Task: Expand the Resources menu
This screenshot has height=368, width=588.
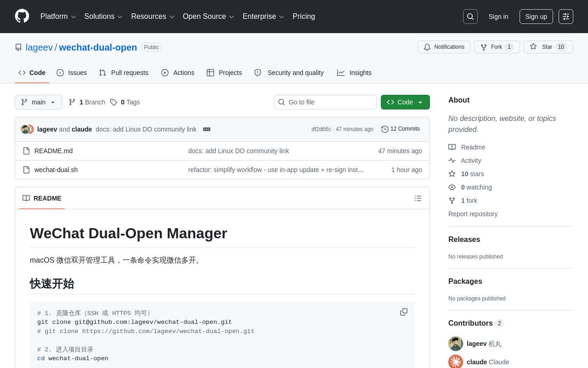Action: pos(153,17)
